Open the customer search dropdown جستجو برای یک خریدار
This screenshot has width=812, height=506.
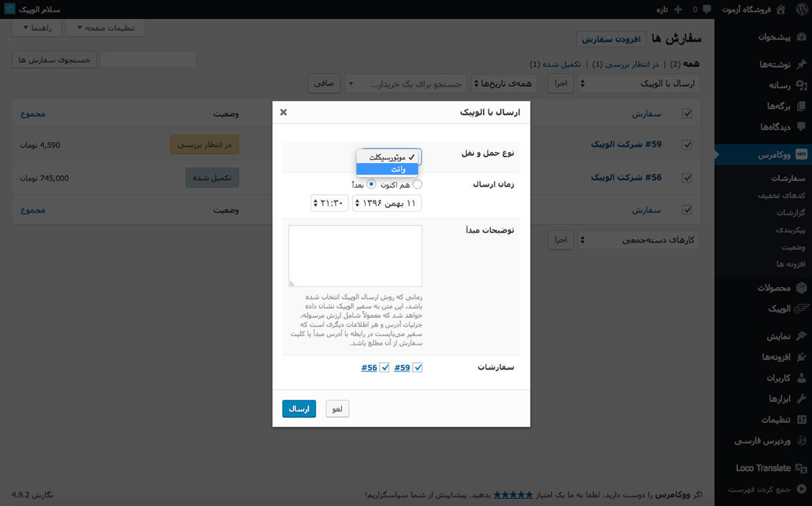[x=405, y=84]
